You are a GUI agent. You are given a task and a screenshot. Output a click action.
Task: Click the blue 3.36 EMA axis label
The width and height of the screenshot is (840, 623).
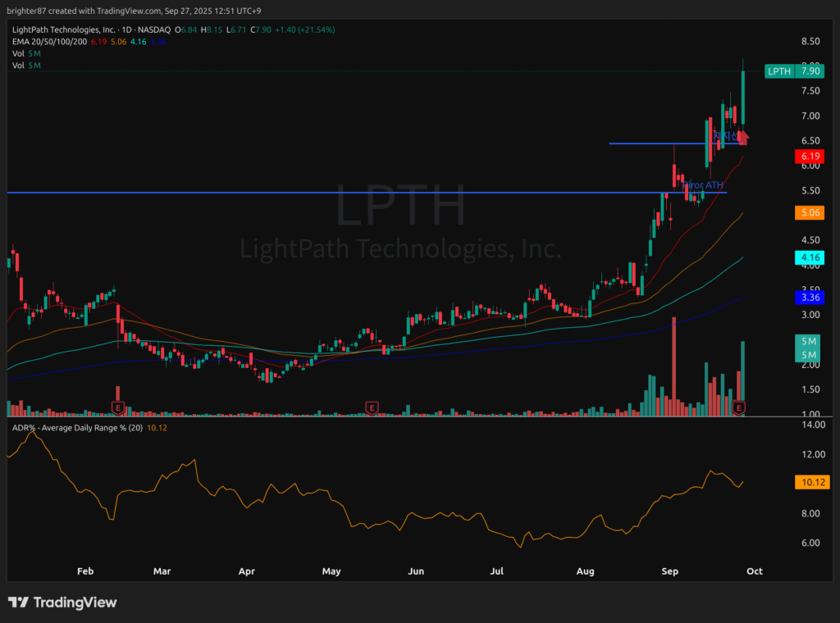click(x=810, y=297)
